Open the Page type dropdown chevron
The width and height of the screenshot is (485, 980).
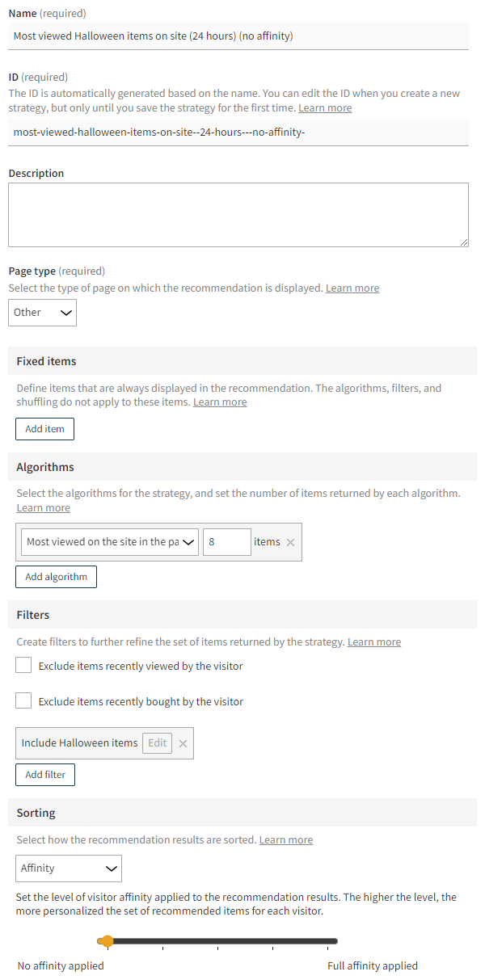click(x=67, y=312)
